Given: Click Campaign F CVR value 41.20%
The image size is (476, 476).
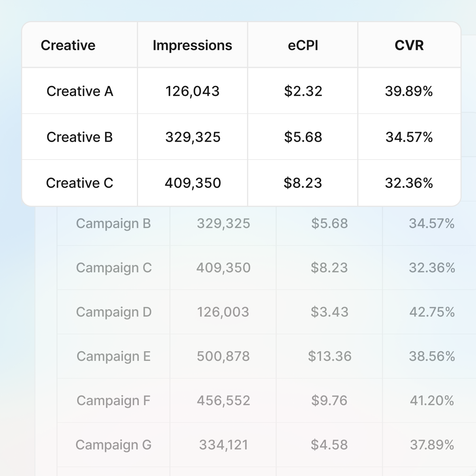Looking at the screenshot, I should pyautogui.click(x=432, y=401).
